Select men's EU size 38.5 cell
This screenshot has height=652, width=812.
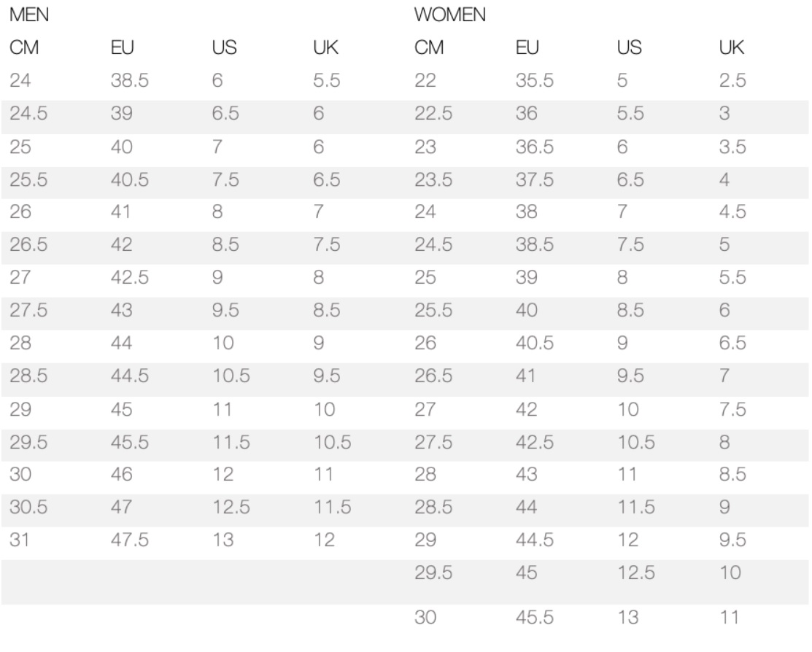(x=129, y=80)
